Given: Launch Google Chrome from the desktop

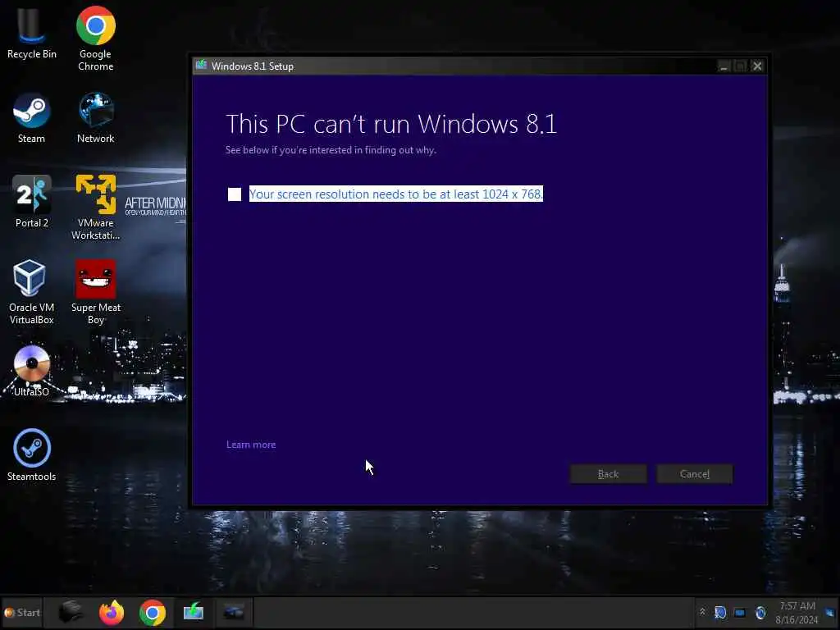Looking at the screenshot, I should 95,39.
